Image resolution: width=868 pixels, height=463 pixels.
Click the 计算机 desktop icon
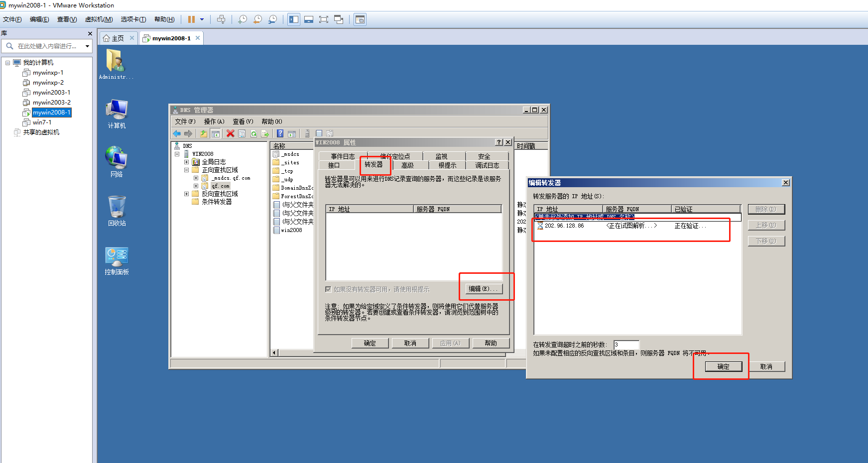pos(117,114)
